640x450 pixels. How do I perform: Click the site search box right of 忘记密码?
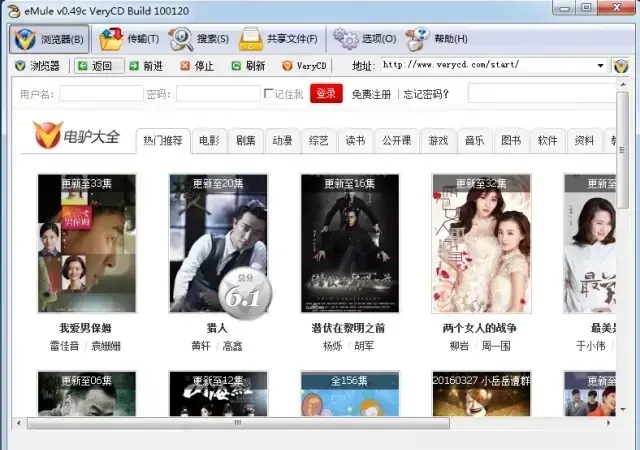(542, 94)
